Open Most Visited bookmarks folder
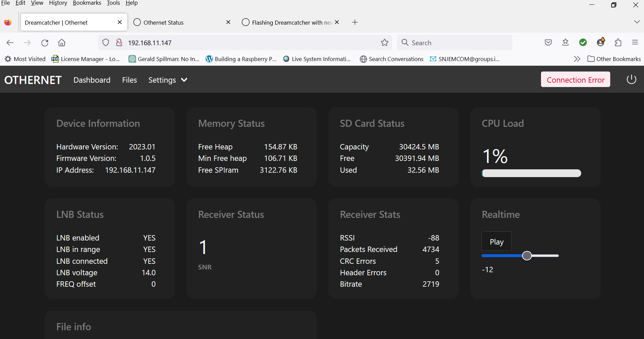Image resolution: width=644 pixels, height=339 pixels. click(25, 59)
